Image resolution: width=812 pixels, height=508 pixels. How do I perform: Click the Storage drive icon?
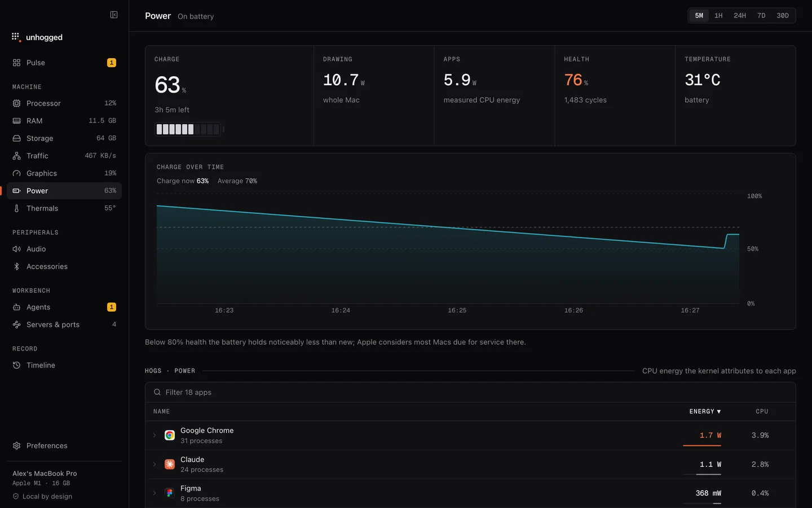pyautogui.click(x=16, y=138)
